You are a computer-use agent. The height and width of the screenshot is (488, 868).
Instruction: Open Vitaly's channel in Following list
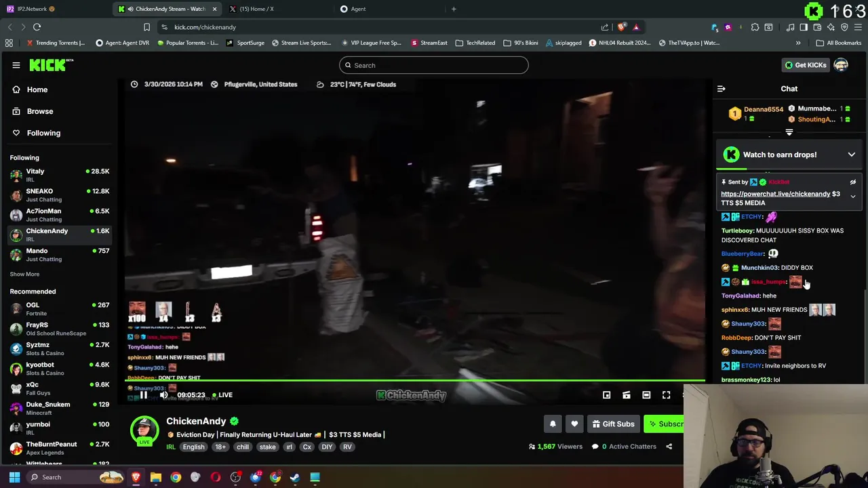[60, 175]
